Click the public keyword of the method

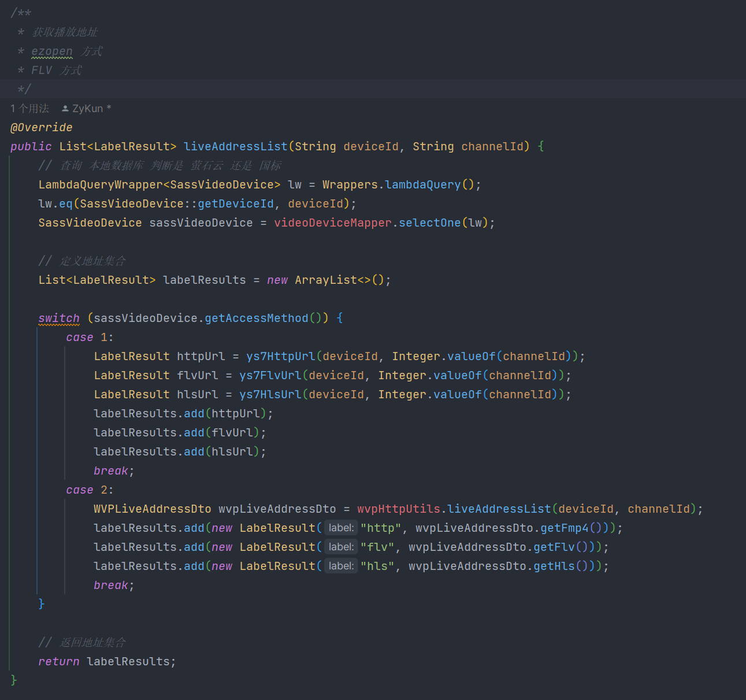point(31,146)
